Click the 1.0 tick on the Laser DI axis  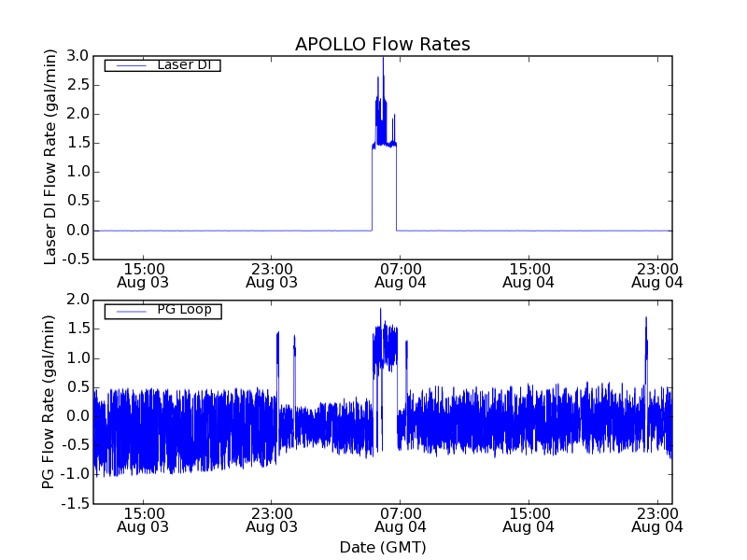point(78,172)
